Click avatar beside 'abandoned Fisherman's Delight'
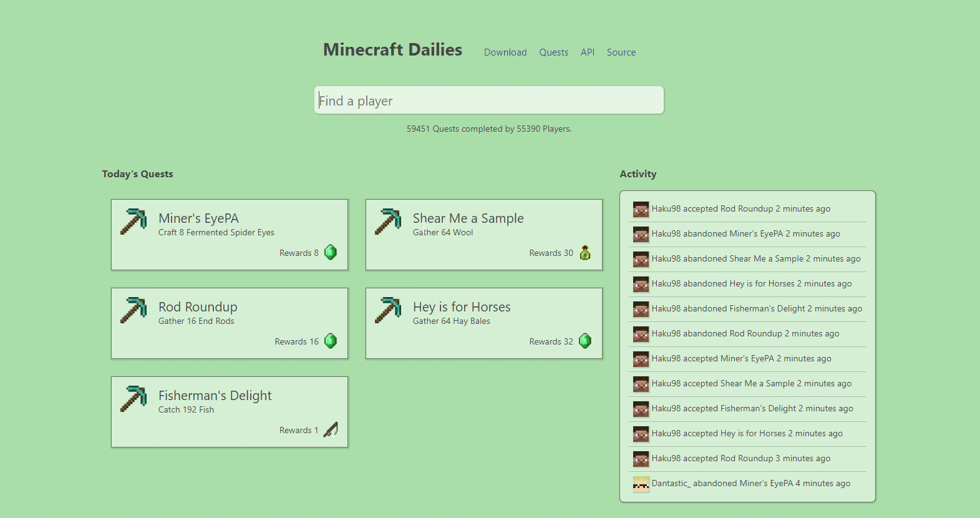 pos(641,309)
